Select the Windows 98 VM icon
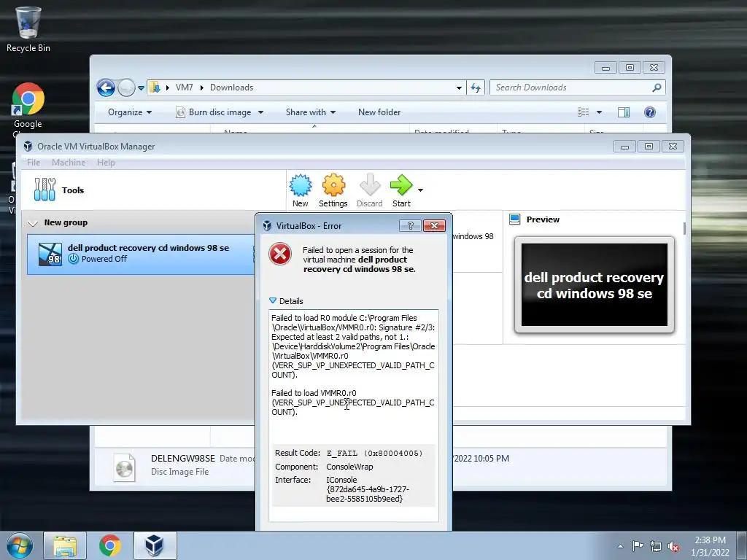The image size is (747, 560). (50, 254)
